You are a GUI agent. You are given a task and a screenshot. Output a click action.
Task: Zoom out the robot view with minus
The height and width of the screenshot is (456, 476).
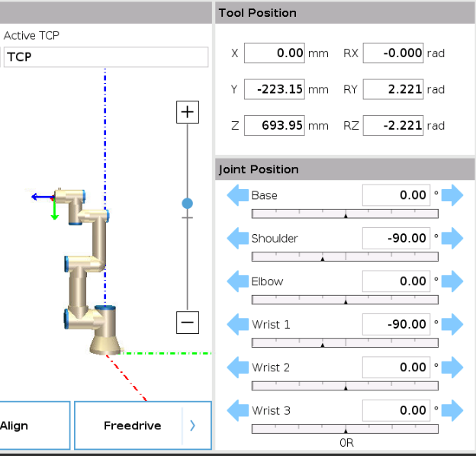click(188, 323)
